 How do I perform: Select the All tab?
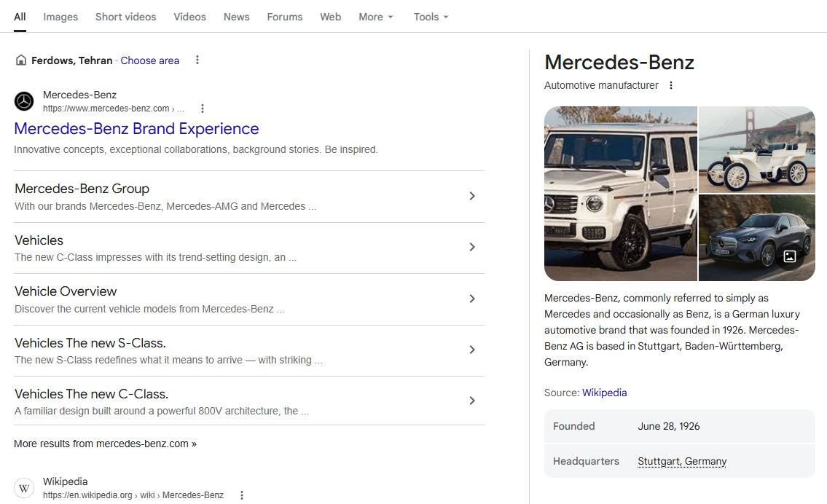pyautogui.click(x=20, y=17)
